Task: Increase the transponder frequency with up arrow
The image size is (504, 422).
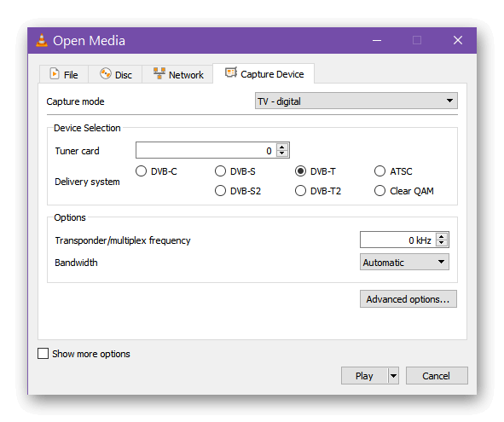Action: [442, 236]
